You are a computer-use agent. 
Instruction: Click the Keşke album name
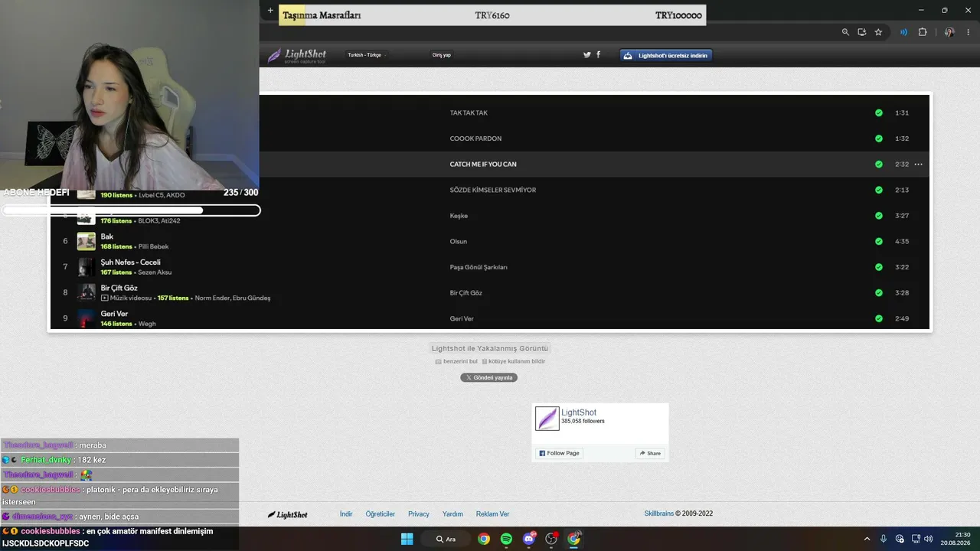[x=459, y=216]
